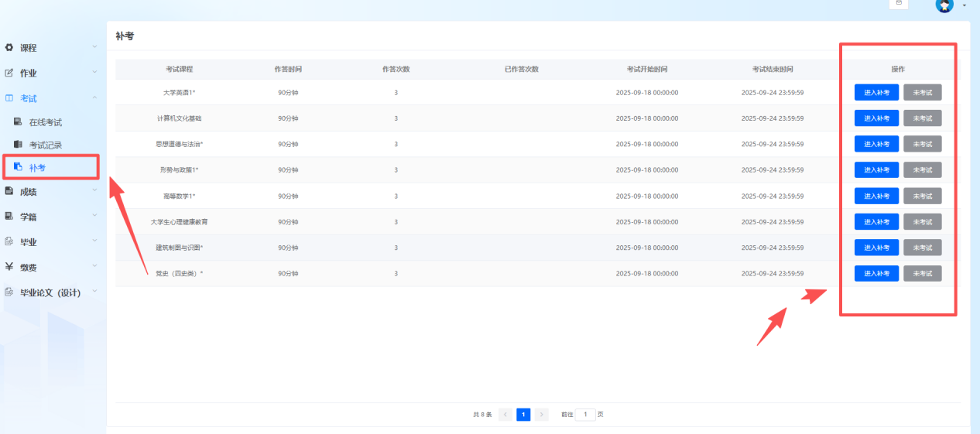Image resolution: width=980 pixels, height=434 pixels.
Task: Click the 在线考试 sidebar icon
Action: (18, 122)
